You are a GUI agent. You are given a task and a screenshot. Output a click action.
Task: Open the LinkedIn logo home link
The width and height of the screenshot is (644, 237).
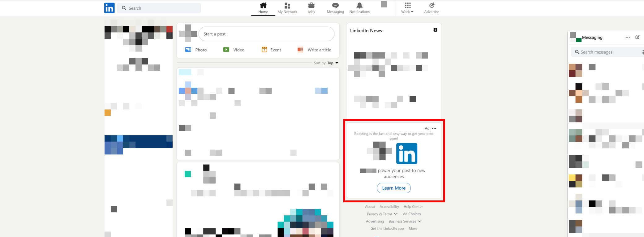109,8
